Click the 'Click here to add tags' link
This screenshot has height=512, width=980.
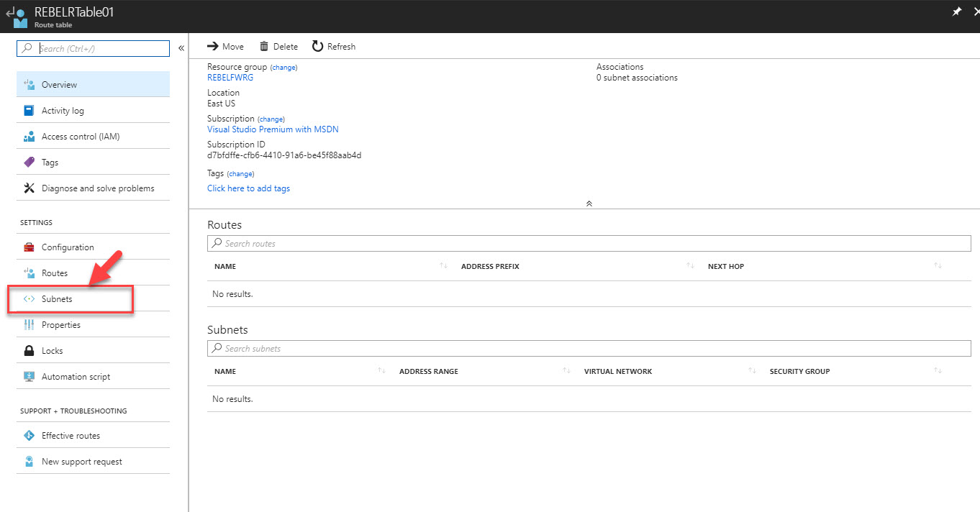click(x=248, y=188)
